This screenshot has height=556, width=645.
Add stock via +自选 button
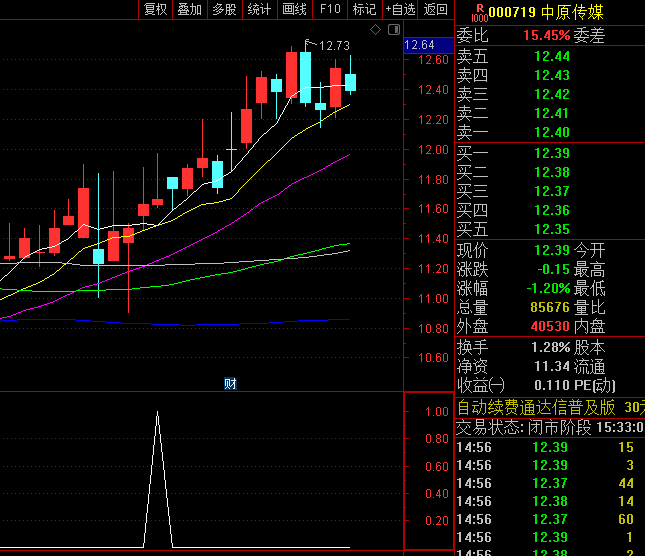400,9
